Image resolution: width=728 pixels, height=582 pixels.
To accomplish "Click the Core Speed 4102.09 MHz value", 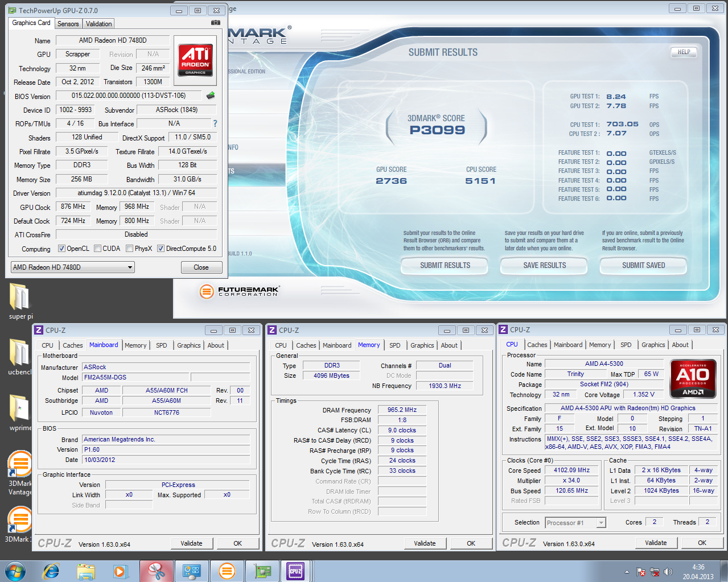I will click(572, 470).
